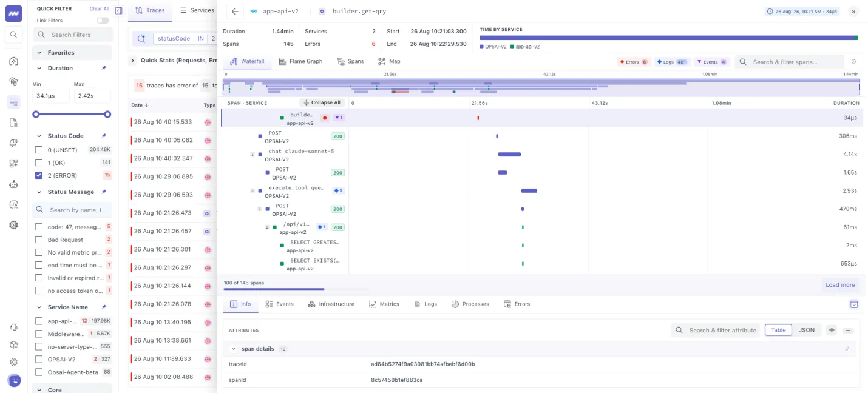868x393 pixels.
Task: Collapse the Duration filter section
Action: [40, 68]
